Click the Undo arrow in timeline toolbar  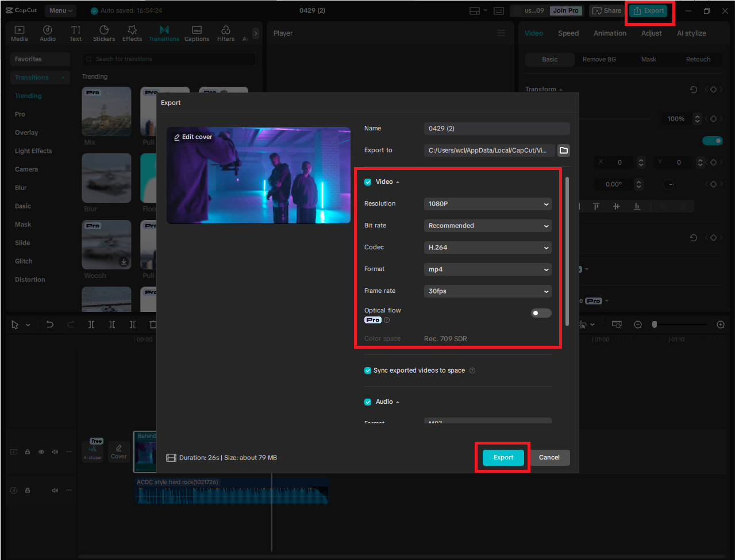pyautogui.click(x=50, y=325)
